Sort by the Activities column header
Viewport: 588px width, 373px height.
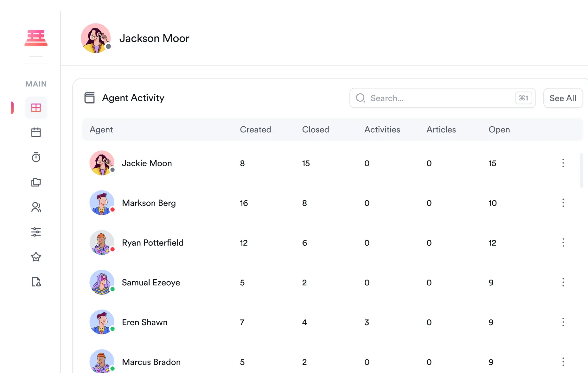(382, 130)
